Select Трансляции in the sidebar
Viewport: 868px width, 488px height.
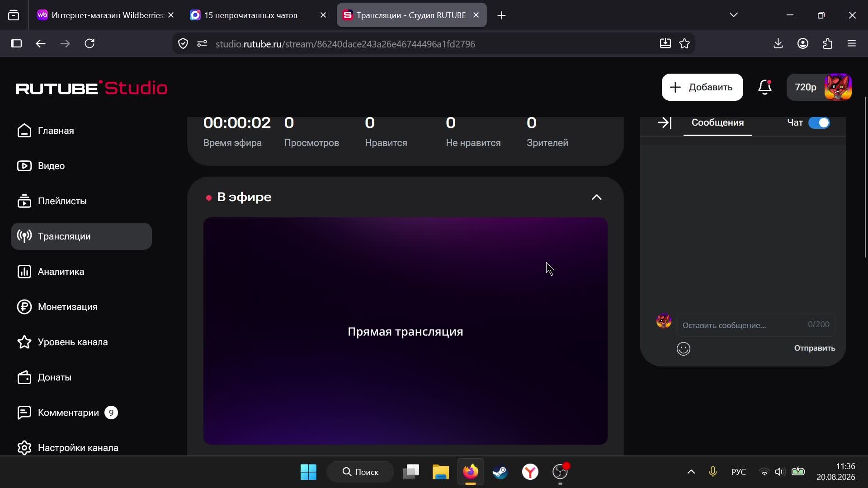(81, 236)
